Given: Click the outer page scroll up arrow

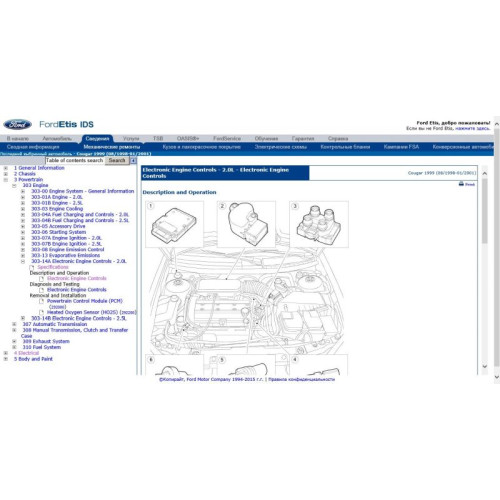Looking at the screenshot, I should [x=497, y=124].
